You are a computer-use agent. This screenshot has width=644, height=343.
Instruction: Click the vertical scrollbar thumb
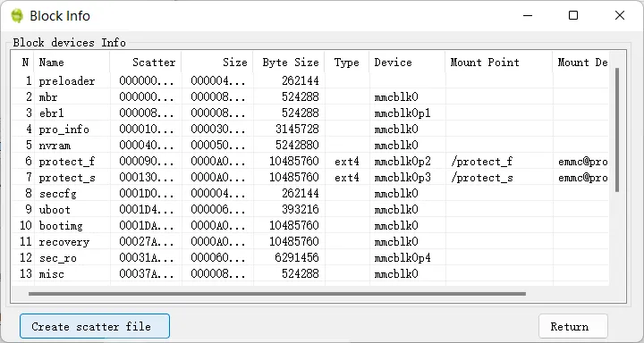pos(617,130)
